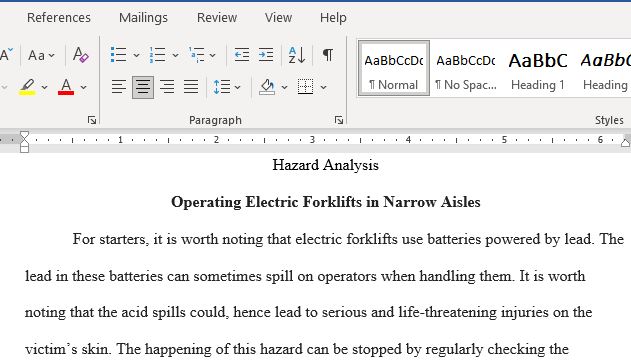Toggle show paragraph marks
This screenshot has width=631, height=363.
pyautogui.click(x=328, y=55)
